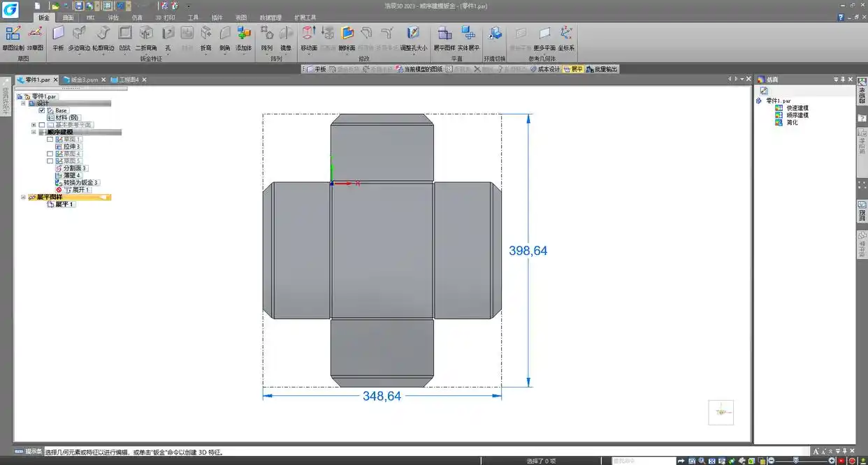Toggle the 草图 4 checkbox
The image size is (868, 465).
[x=50, y=154]
